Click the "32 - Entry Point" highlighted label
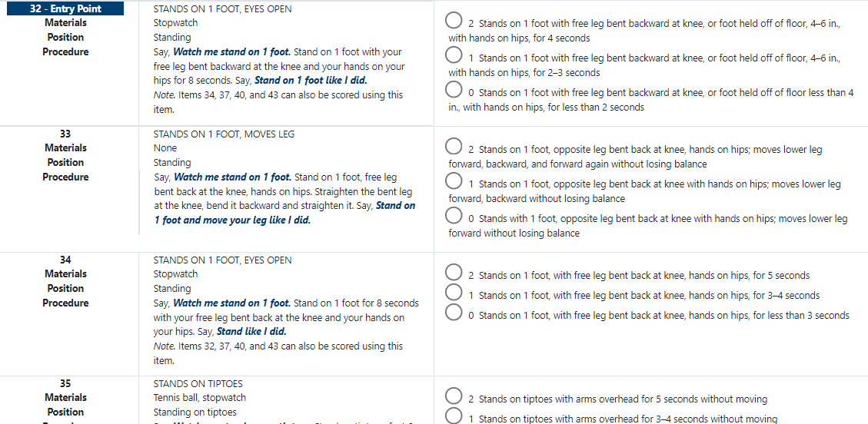 coord(65,8)
